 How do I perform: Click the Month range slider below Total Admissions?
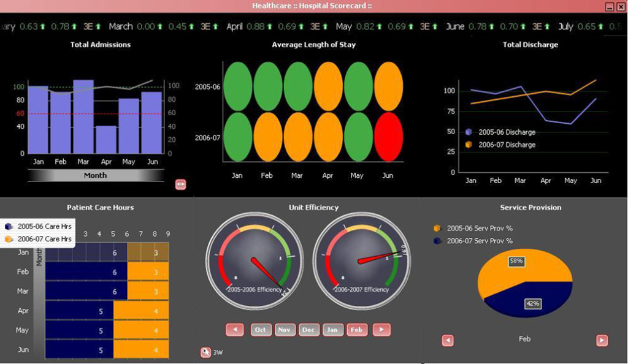pos(95,175)
